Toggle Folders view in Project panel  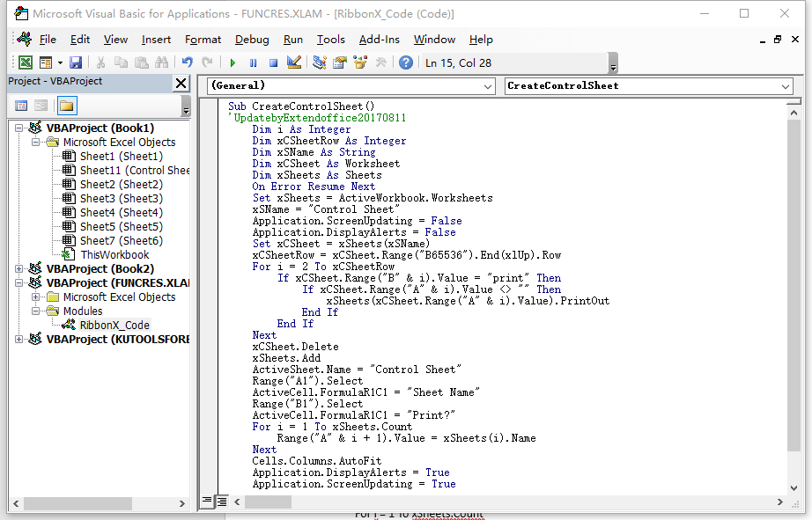[x=67, y=106]
